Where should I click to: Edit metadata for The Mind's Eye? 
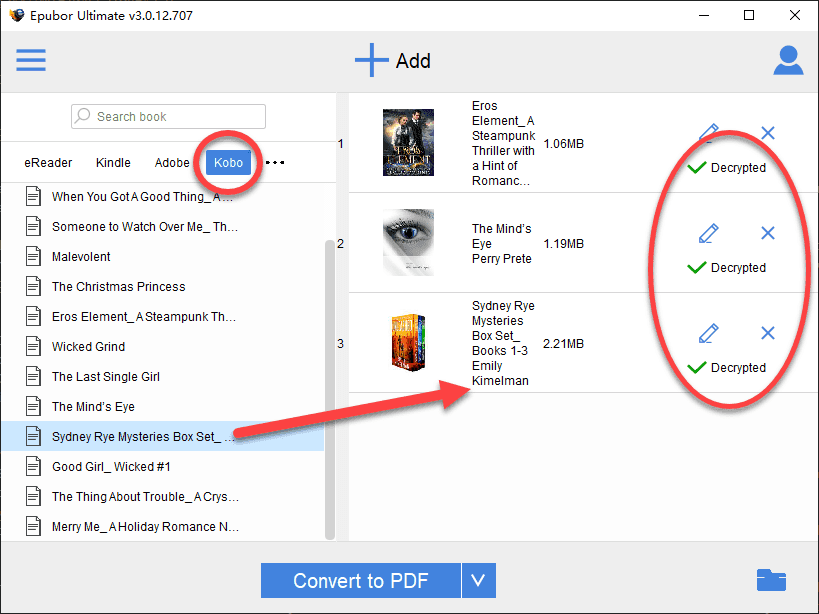(x=709, y=233)
